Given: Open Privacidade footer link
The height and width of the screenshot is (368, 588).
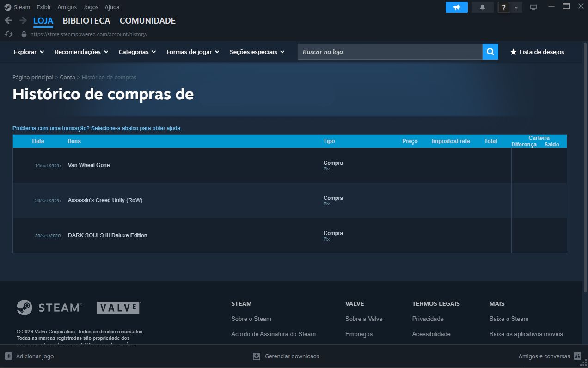Looking at the screenshot, I should coord(428,319).
